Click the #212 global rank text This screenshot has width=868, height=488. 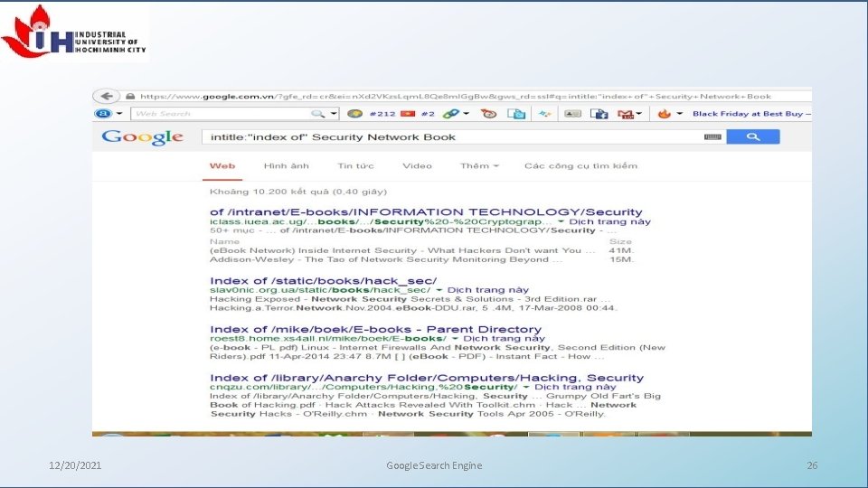pyautogui.click(x=382, y=114)
